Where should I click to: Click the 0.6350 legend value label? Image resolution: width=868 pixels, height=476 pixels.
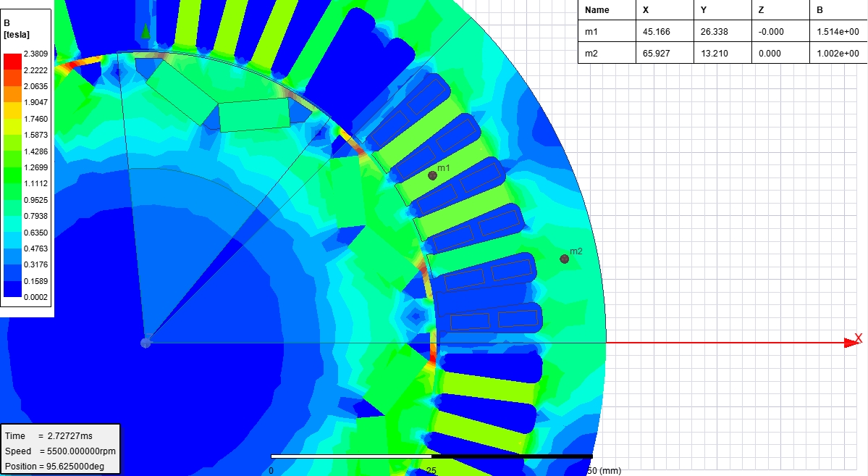[36, 232]
